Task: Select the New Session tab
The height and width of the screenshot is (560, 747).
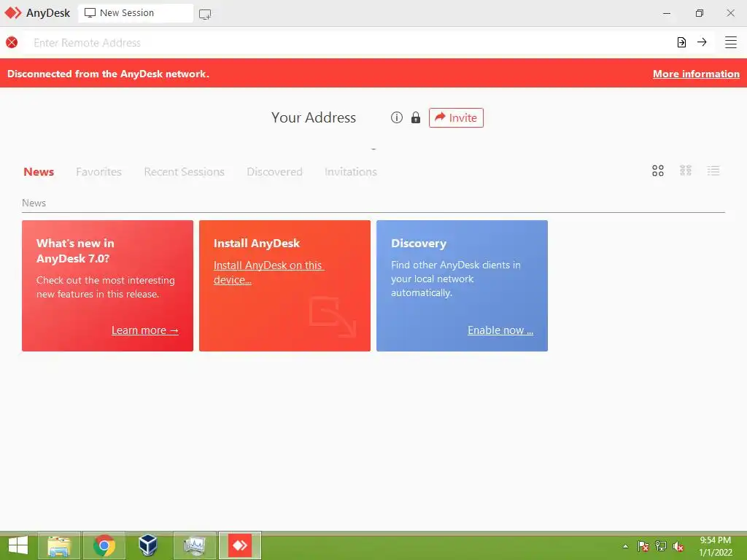Action: (x=136, y=13)
